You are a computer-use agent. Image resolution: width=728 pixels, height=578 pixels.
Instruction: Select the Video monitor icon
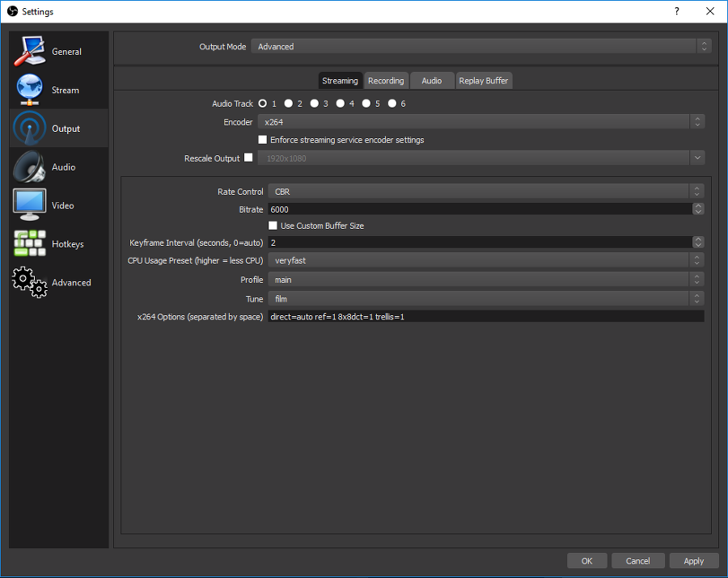coord(30,205)
